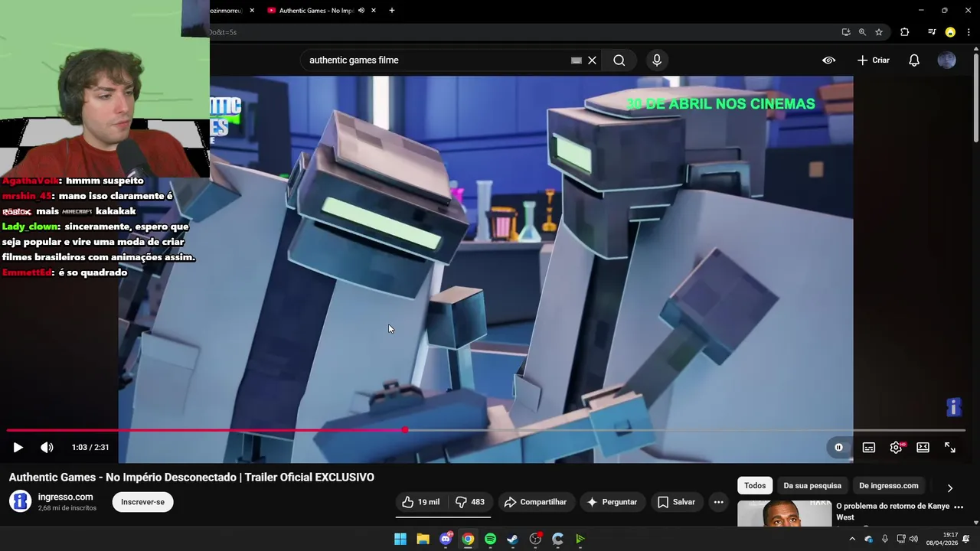980x551 pixels.
Task: Open Kanye West recommended video thumbnail
Action: point(784,514)
